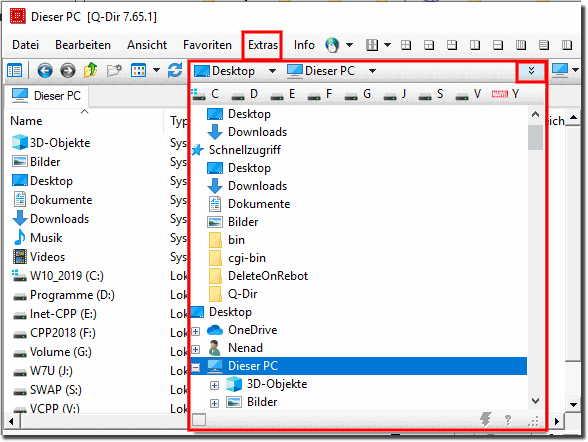This screenshot has width=588, height=442.
Task: Select W10_2019 (C:) drive entry
Action: click(x=67, y=276)
